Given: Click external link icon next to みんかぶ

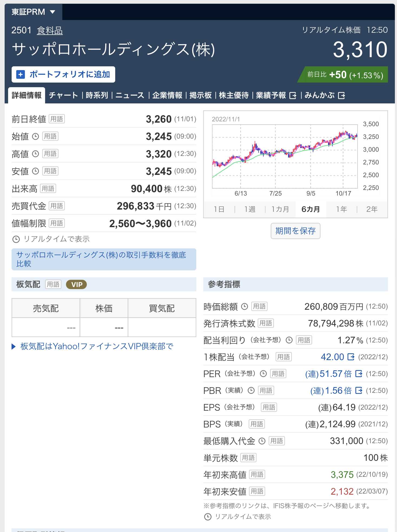Looking at the screenshot, I should click(342, 96).
